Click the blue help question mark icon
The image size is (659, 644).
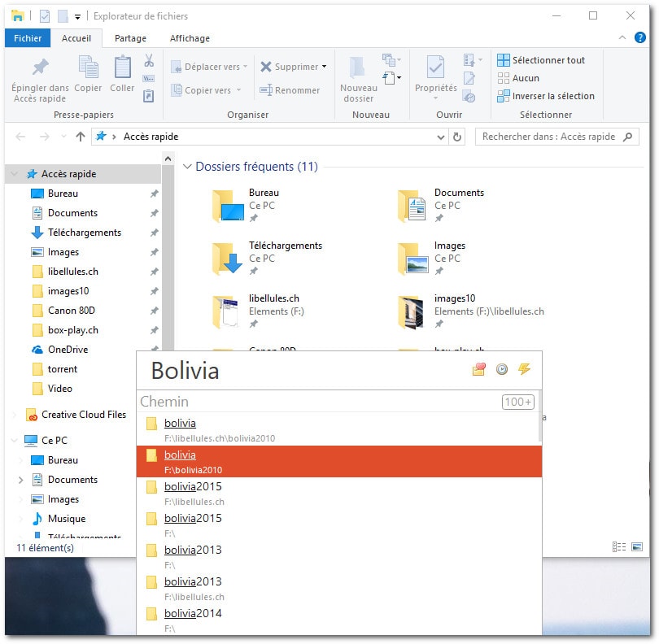pos(639,37)
